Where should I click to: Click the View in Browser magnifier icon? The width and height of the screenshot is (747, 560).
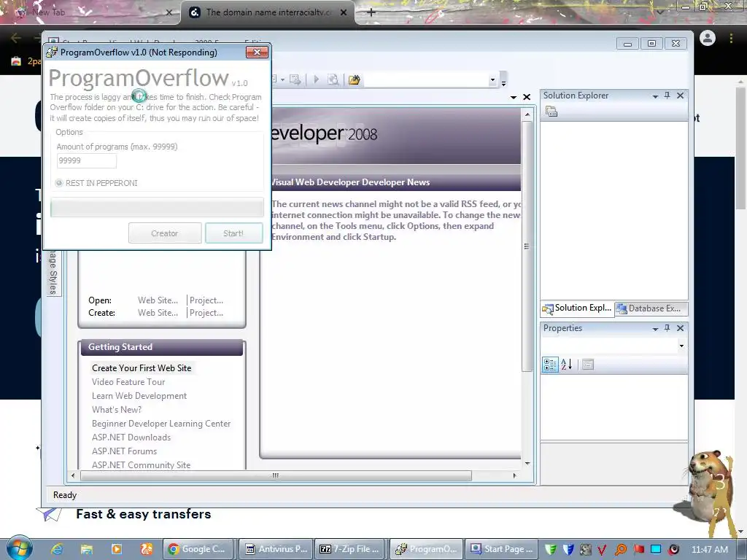coord(333,79)
